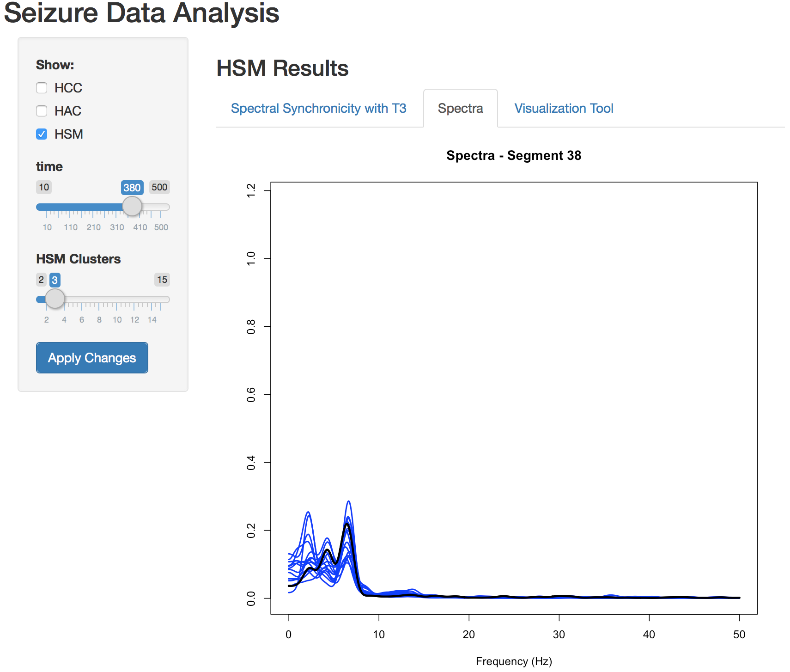Viewport: 790px width, 672px height.
Task: Click the Spectra - Segment 38 plot title
Action: [513, 156]
